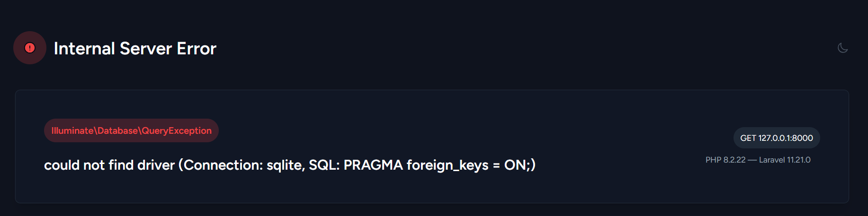Click the PHP 8.2.22 version text
This screenshot has width=868, height=216.
(725, 160)
